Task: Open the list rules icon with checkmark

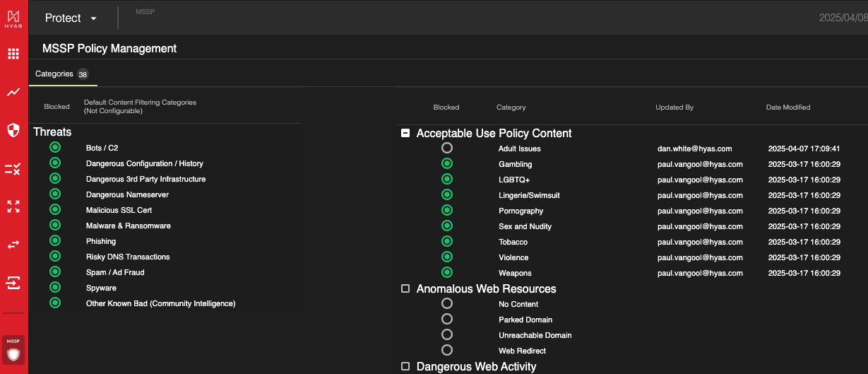Action: (13, 168)
